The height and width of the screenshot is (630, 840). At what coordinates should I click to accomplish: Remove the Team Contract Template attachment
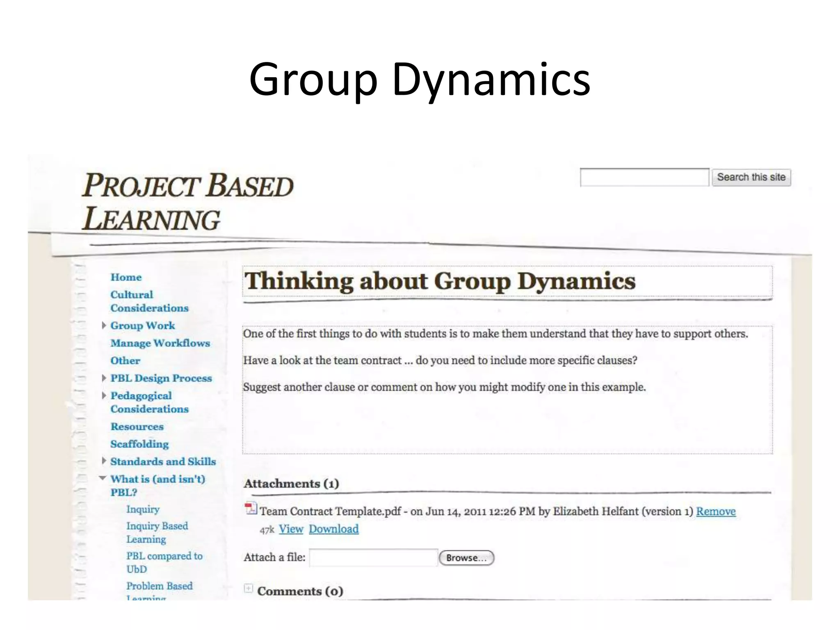tap(716, 511)
